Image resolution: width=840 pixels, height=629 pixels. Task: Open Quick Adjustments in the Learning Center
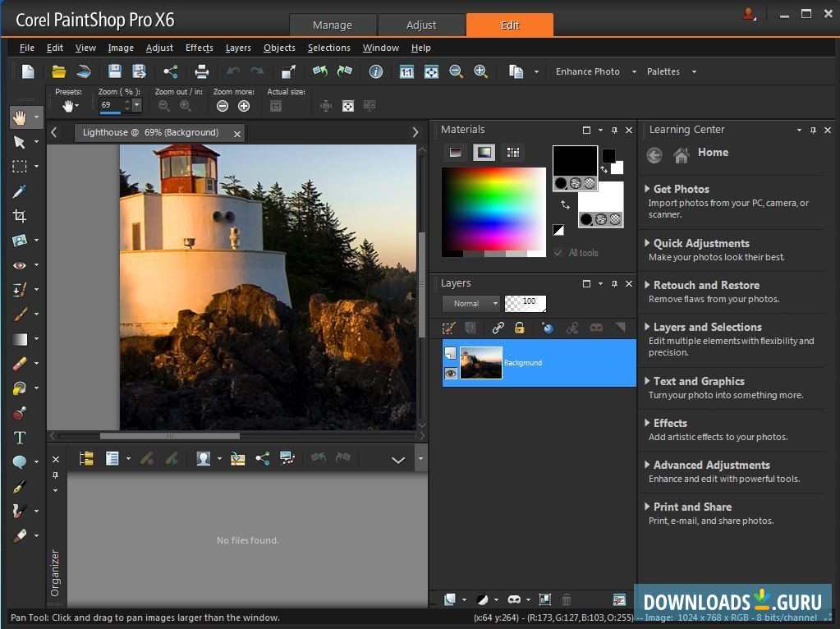pyautogui.click(x=700, y=243)
